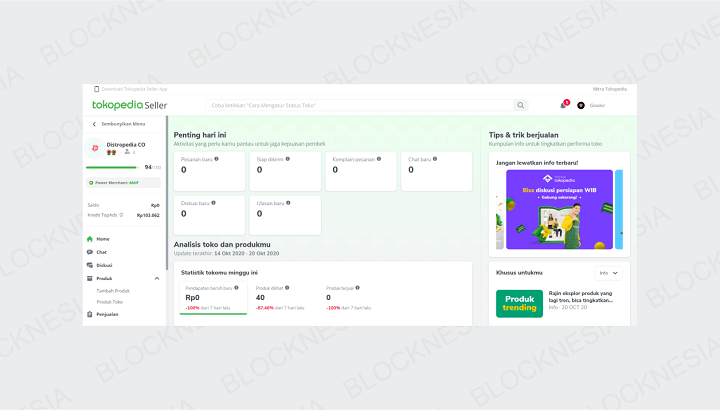Open the WIB discussion promo banner

[559, 209]
